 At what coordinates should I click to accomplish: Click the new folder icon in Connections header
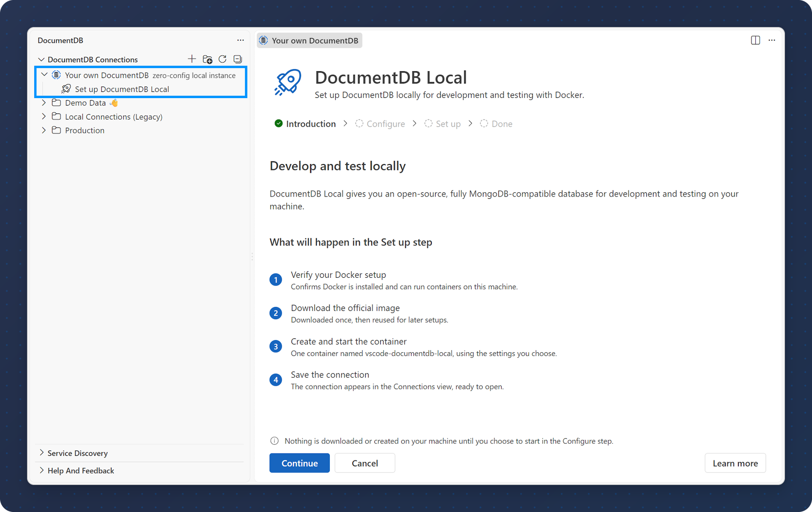click(207, 59)
